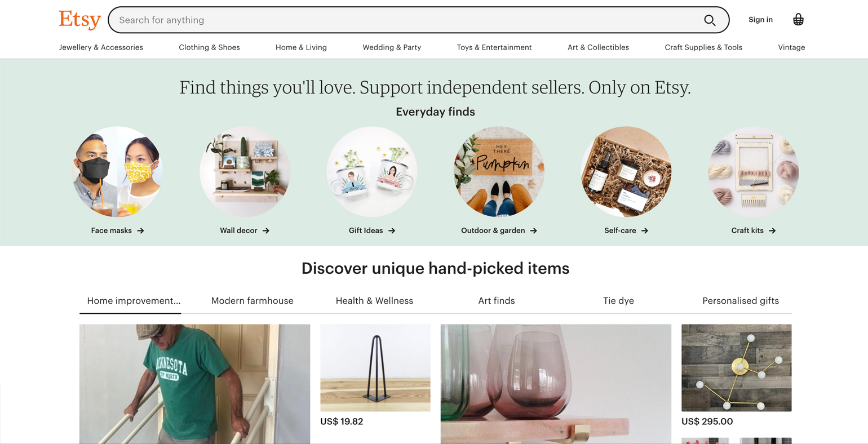Click inside the search bar
This screenshot has width=868, height=444.
click(395, 20)
